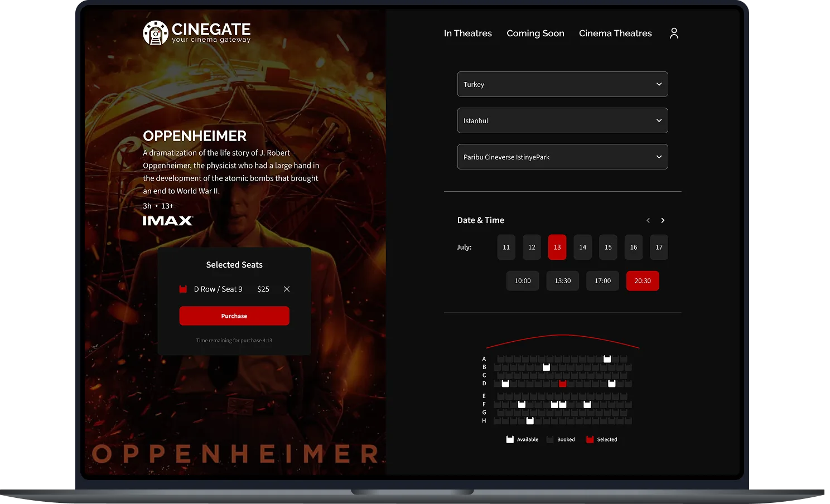Choose the highlighted 20:30 showtime
Image resolution: width=830 pixels, height=504 pixels.
pos(643,281)
